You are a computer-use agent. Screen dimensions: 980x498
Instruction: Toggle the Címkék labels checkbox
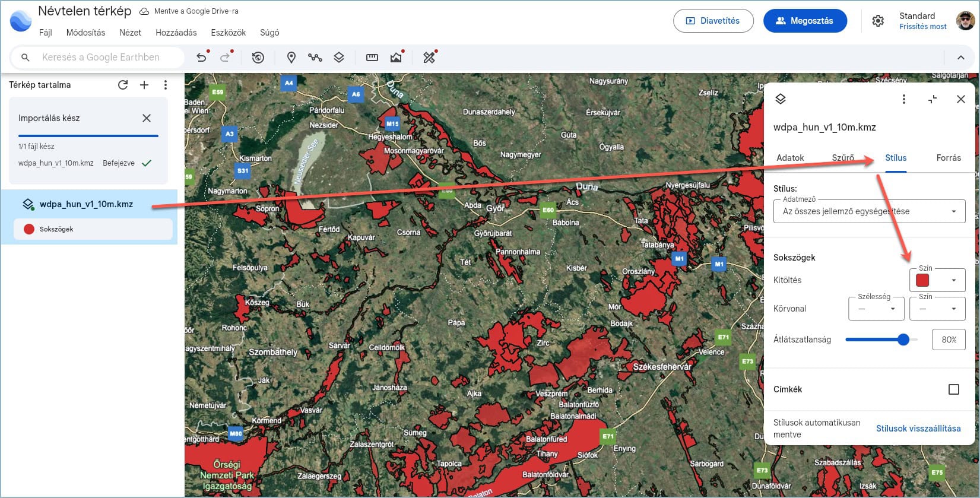tap(954, 389)
